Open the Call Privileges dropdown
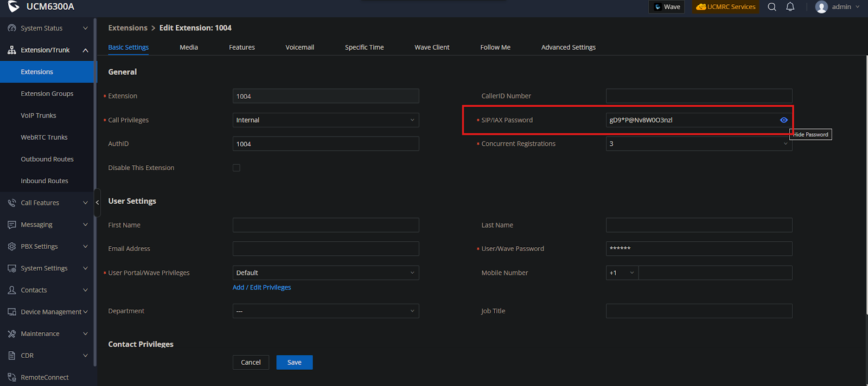This screenshot has height=386, width=868. (325, 120)
